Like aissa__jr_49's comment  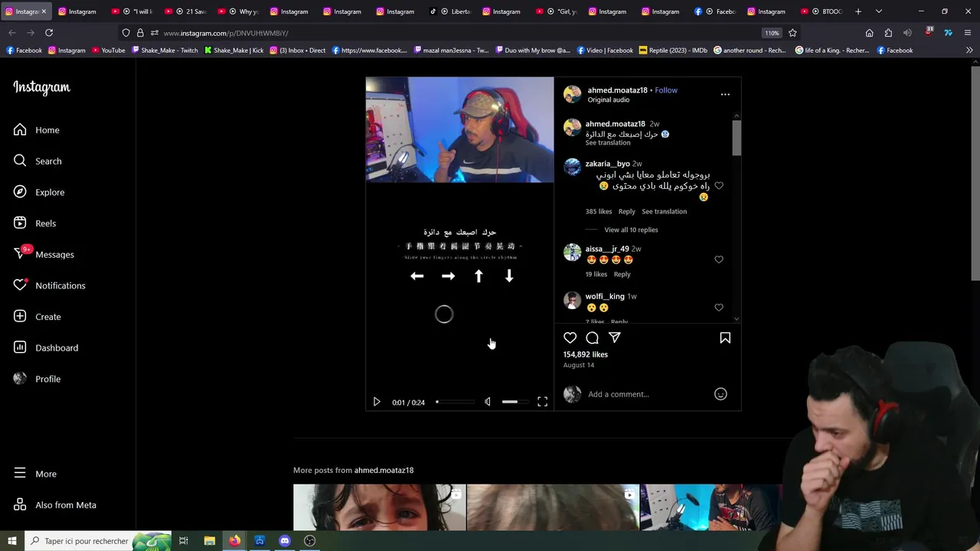point(718,259)
